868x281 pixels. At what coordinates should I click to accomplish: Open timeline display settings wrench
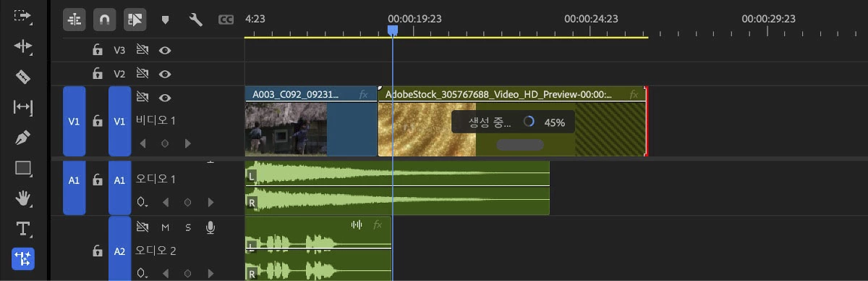coord(195,20)
